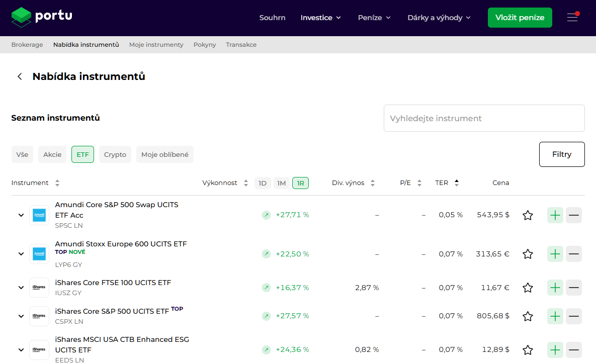The width and height of the screenshot is (596, 364).
Task: Open Amundi Stoxx Europe 600 UCITS ETF link
Action: point(121,243)
